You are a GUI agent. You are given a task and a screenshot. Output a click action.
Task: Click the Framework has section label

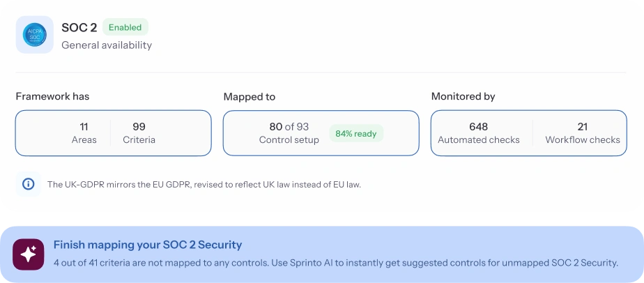click(52, 96)
